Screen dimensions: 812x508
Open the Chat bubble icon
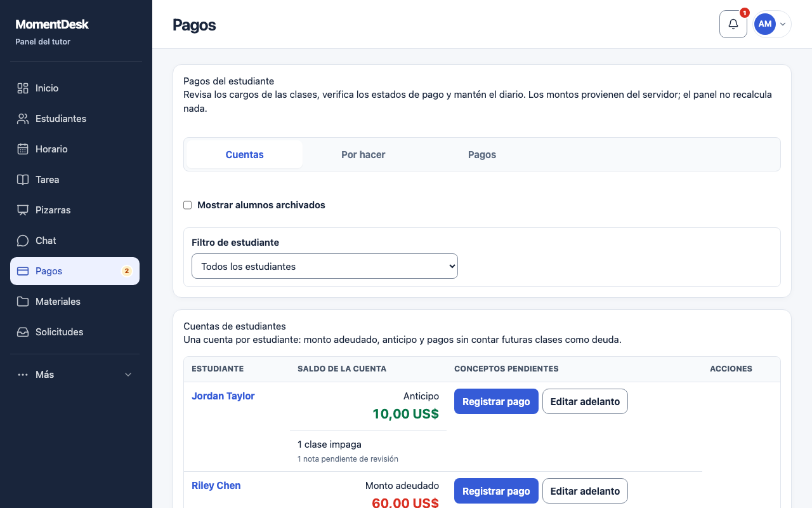coord(23,241)
